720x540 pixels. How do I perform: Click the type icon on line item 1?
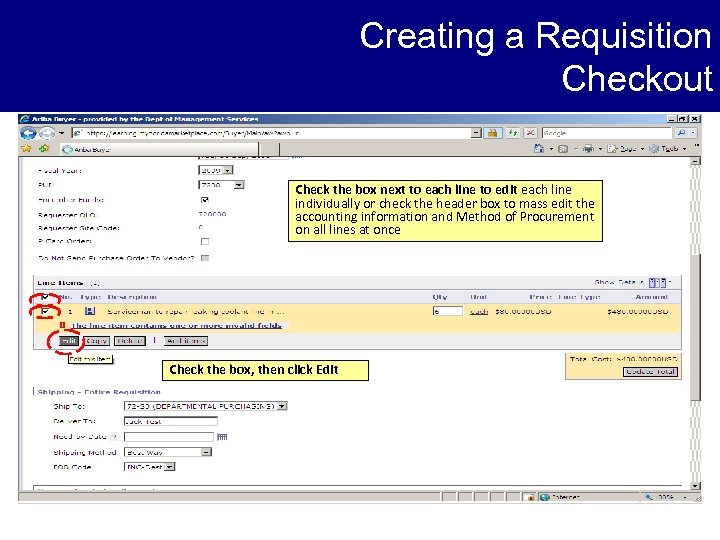[90, 311]
